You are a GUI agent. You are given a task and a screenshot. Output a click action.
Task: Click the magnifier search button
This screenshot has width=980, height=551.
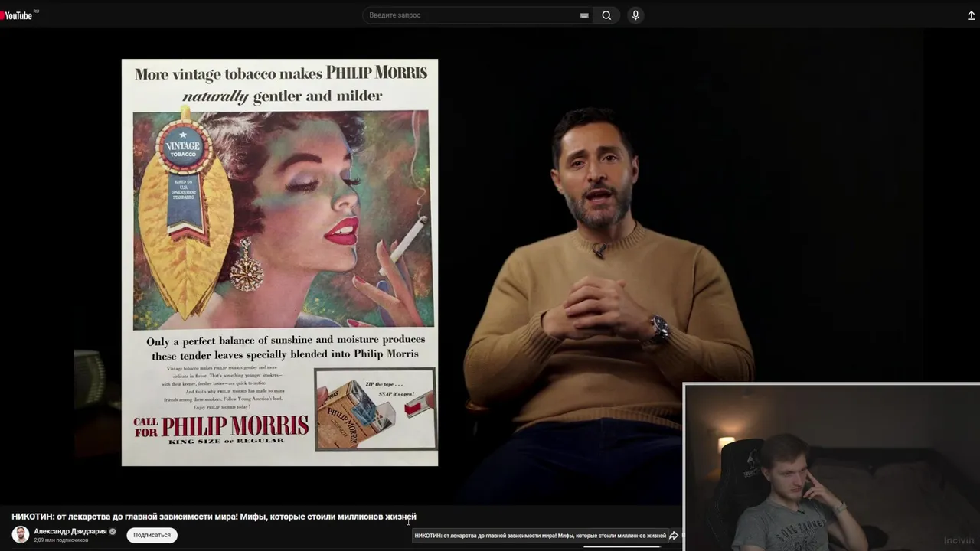point(606,15)
